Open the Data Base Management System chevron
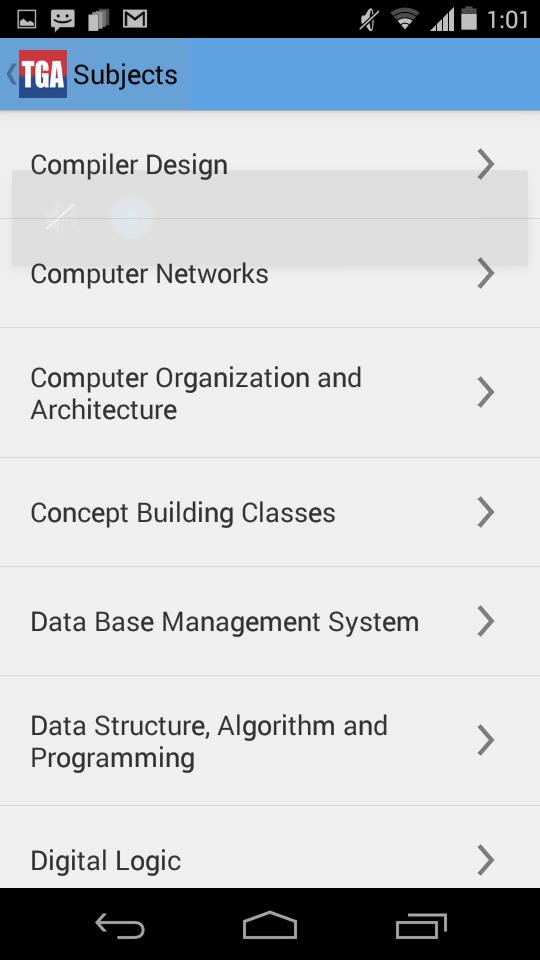This screenshot has height=960, width=540. 486,621
